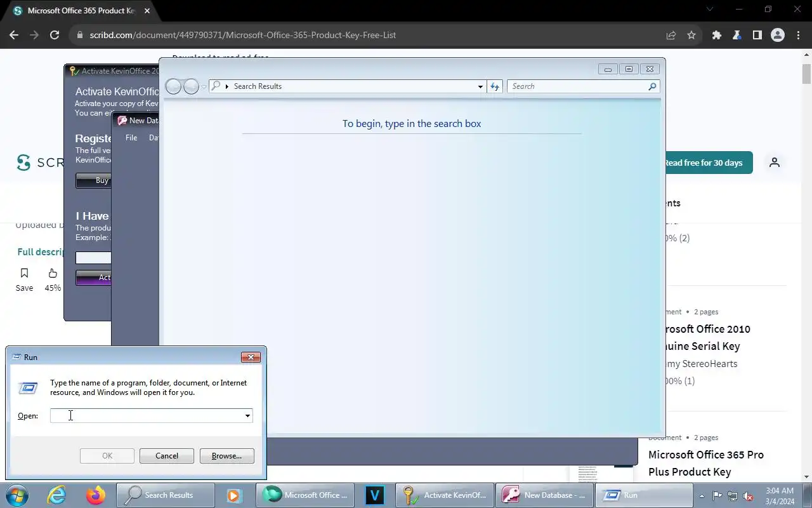The height and width of the screenshot is (508, 812).
Task: Open Chrome tab search chevron
Action: point(710,10)
